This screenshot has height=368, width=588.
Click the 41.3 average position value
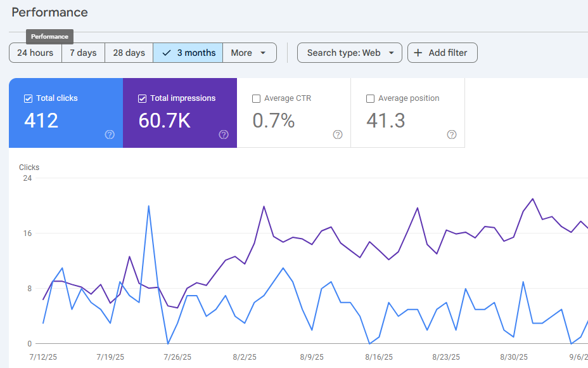point(386,121)
